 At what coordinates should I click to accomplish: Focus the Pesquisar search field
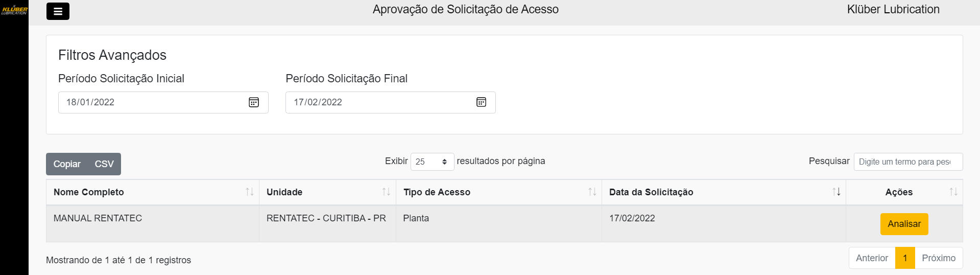(907, 162)
